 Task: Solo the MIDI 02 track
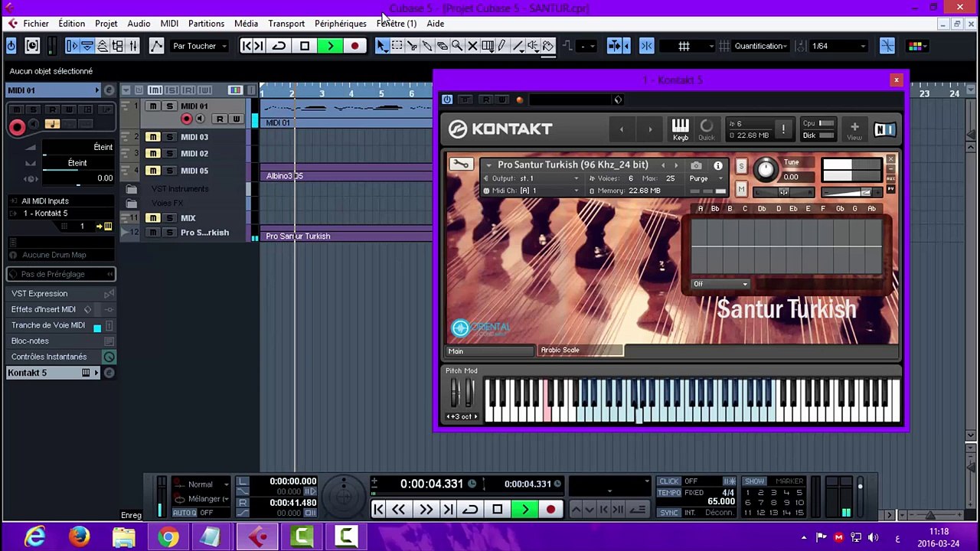(169, 154)
